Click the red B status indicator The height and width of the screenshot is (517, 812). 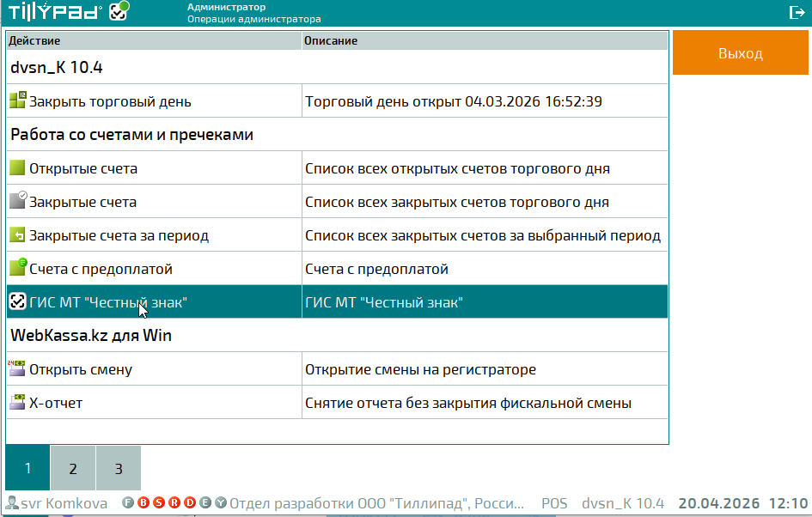point(143,502)
